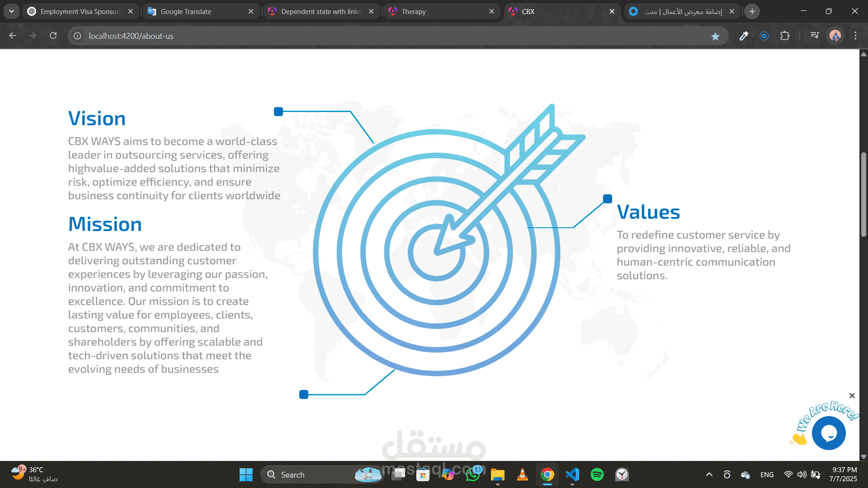The image size is (868, 488).
Task: Close the CBX tab
Action: [x=612, y=11]
